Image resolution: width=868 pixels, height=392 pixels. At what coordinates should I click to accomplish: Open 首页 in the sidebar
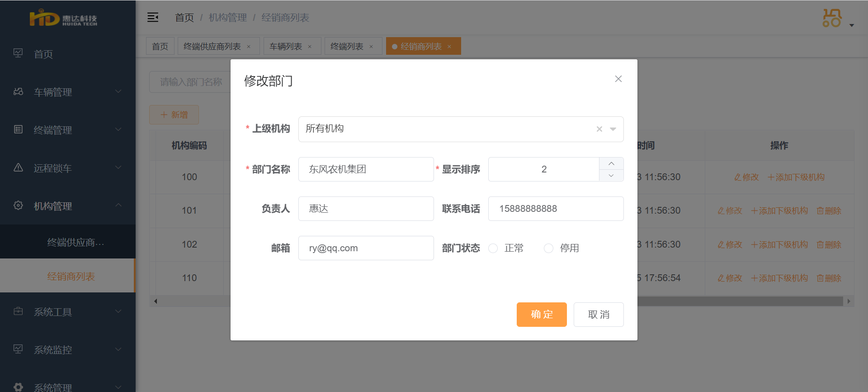coord(68,54)
